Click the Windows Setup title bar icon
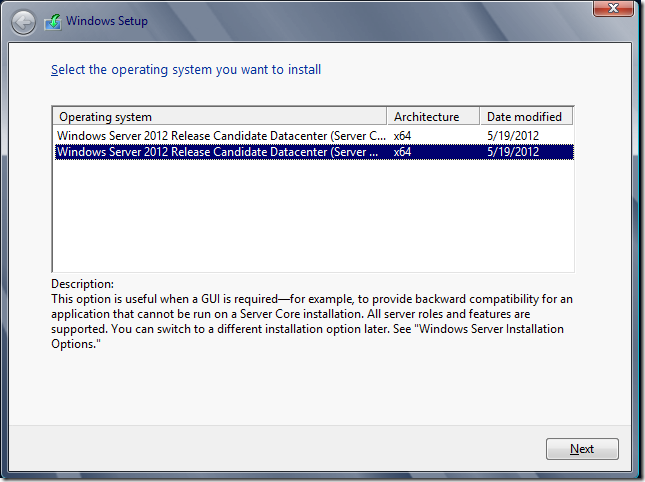This screenshot has width=645, height=482. tap(53, 20)
